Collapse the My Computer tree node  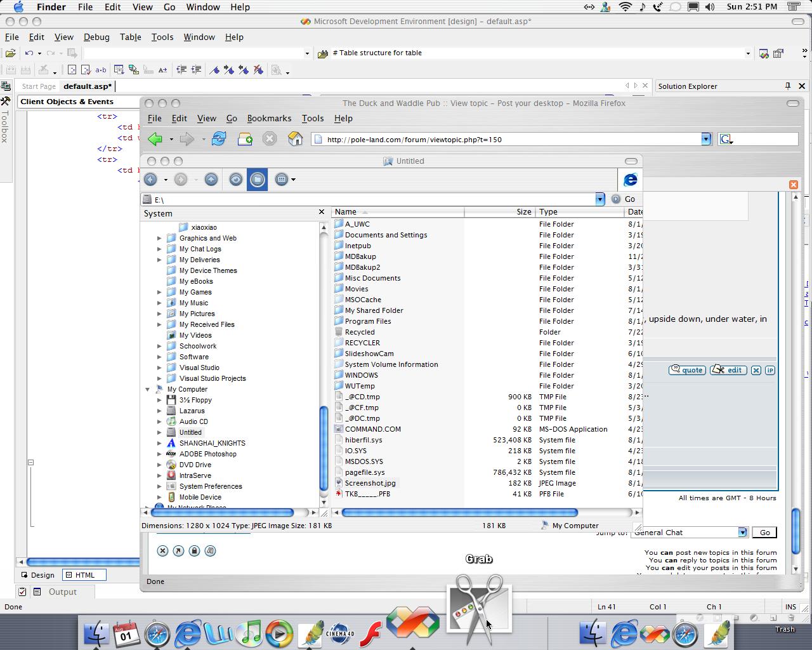point(148,389)
